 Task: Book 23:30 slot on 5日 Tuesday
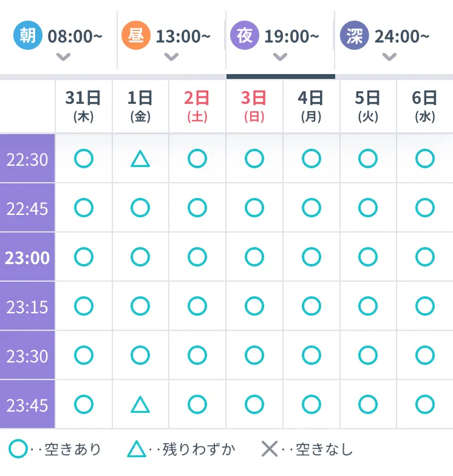[x=368, y=355]
